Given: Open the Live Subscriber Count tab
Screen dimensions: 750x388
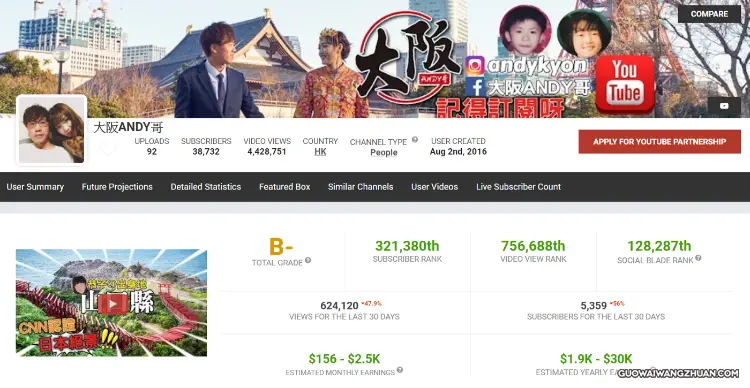Looking at the screenshot, I should point(518,187).
